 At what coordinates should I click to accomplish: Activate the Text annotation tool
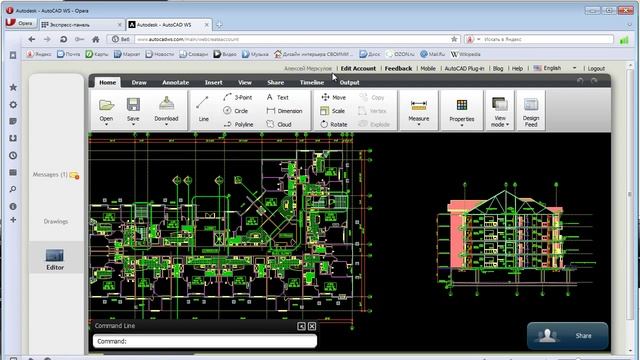point(277,97)
